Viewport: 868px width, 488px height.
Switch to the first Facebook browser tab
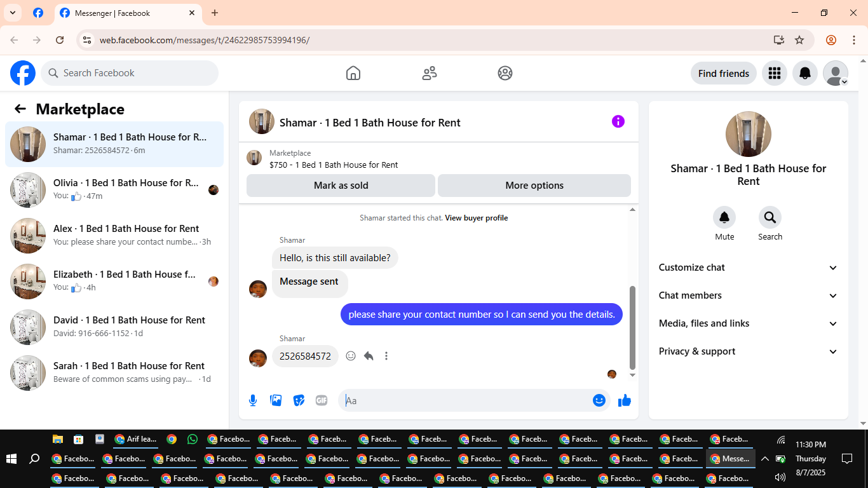pos(38,13)
